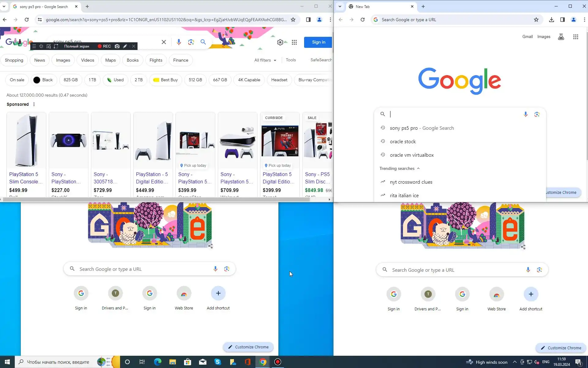Switch to the Images search tab
588x368 pixels.
coord(63,60)
